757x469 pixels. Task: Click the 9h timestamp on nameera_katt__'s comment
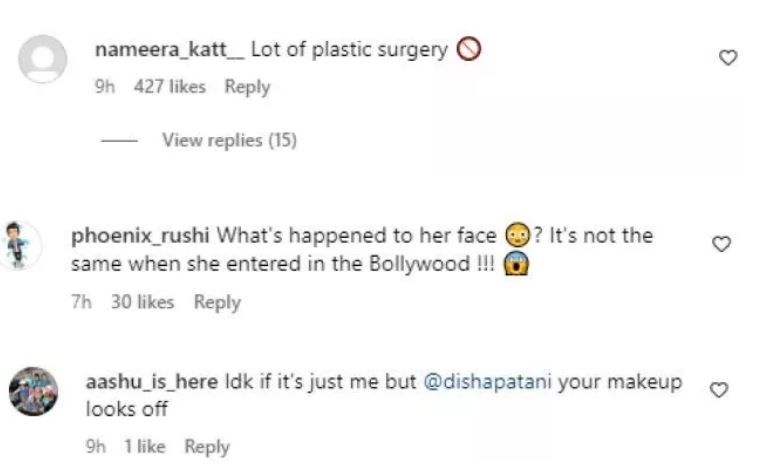[x=104, y=87]
